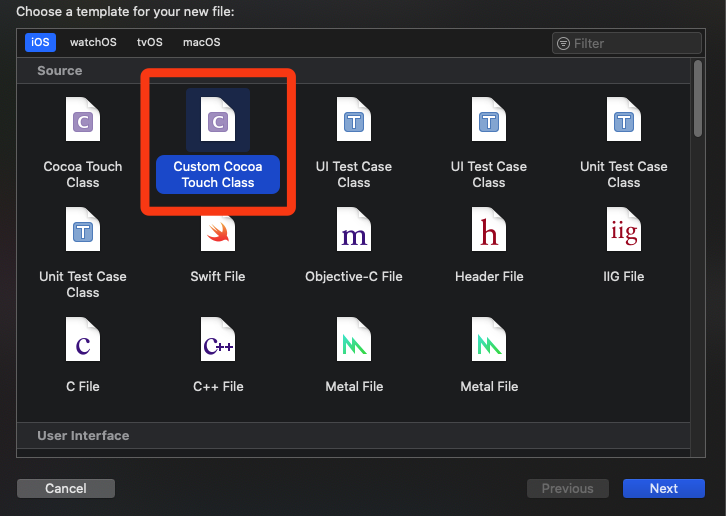Pick the C++ File template icon
The width and height of the screenshot is (726, 516).
tap(218, 339)
